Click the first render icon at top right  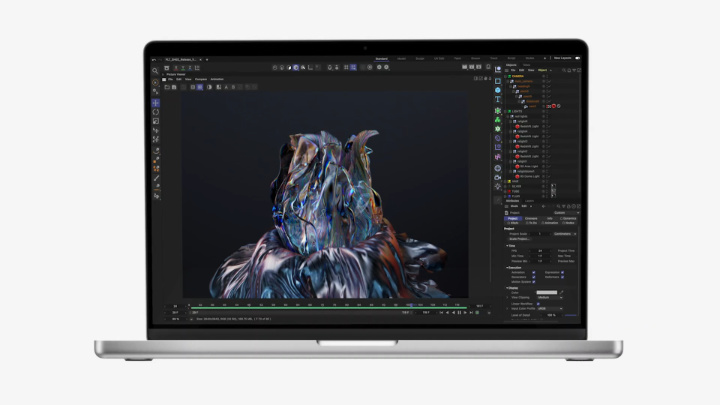click(x=465, y=67)
